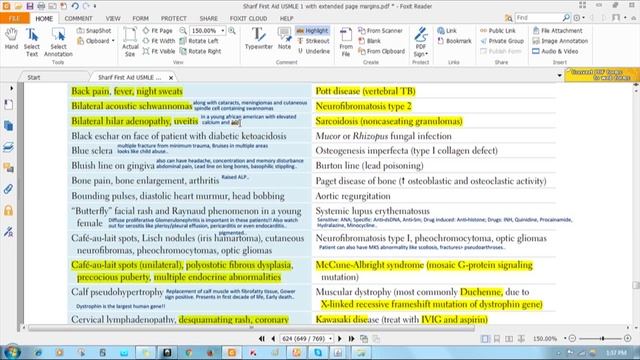Select the Typewriter tool

point(258,39)
